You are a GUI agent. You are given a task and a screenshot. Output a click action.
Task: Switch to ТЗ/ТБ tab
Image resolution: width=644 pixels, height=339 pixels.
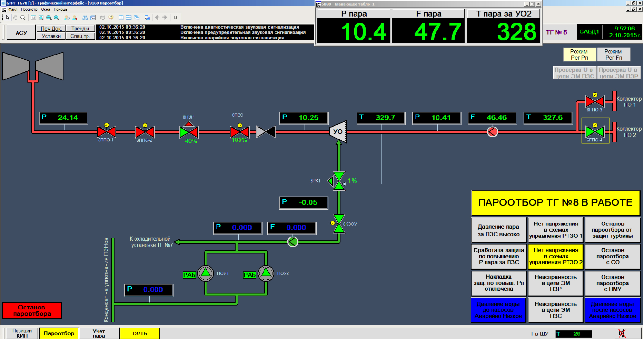140,333
